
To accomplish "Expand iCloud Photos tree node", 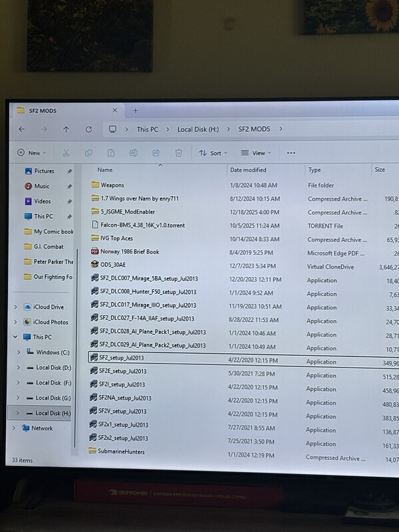I will [x=15, y=322].
